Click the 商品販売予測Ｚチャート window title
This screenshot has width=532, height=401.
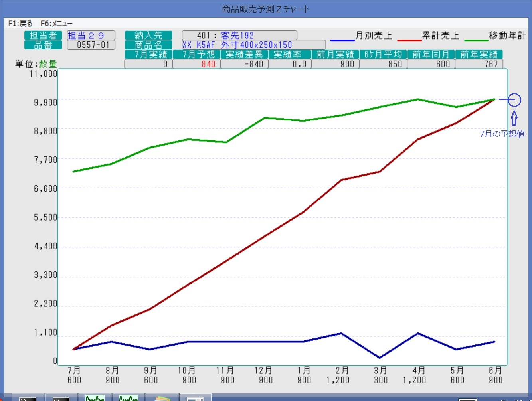tap(266, 9)
